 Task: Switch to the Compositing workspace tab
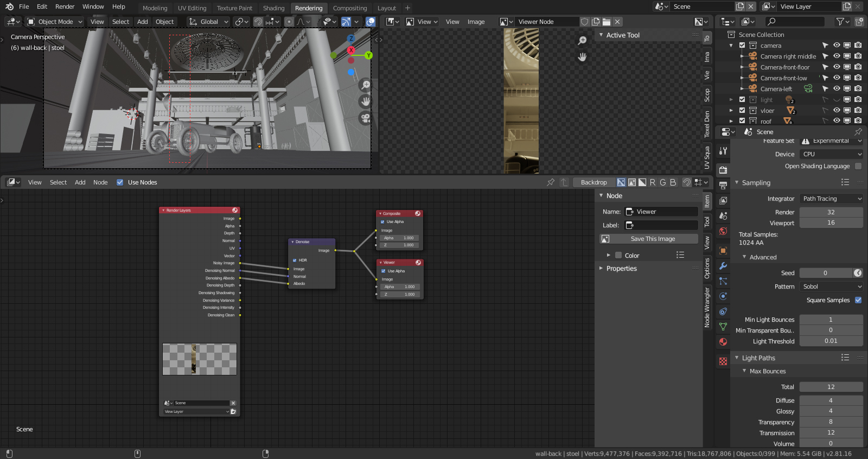pos(350,8)
